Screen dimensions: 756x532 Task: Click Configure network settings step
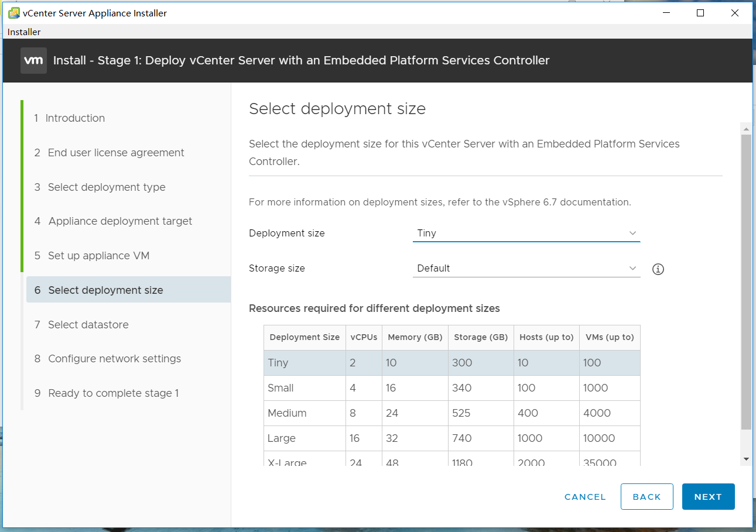pos(107,359)
